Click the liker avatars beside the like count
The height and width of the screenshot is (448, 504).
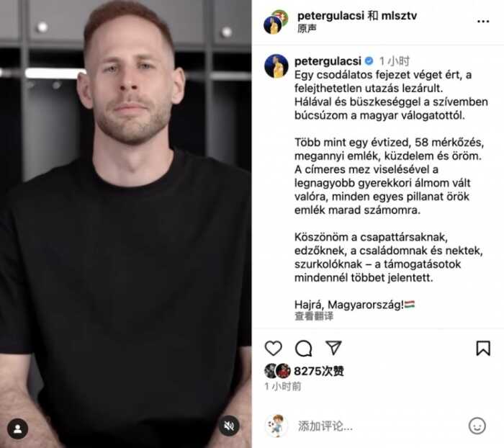click(277, 371)
